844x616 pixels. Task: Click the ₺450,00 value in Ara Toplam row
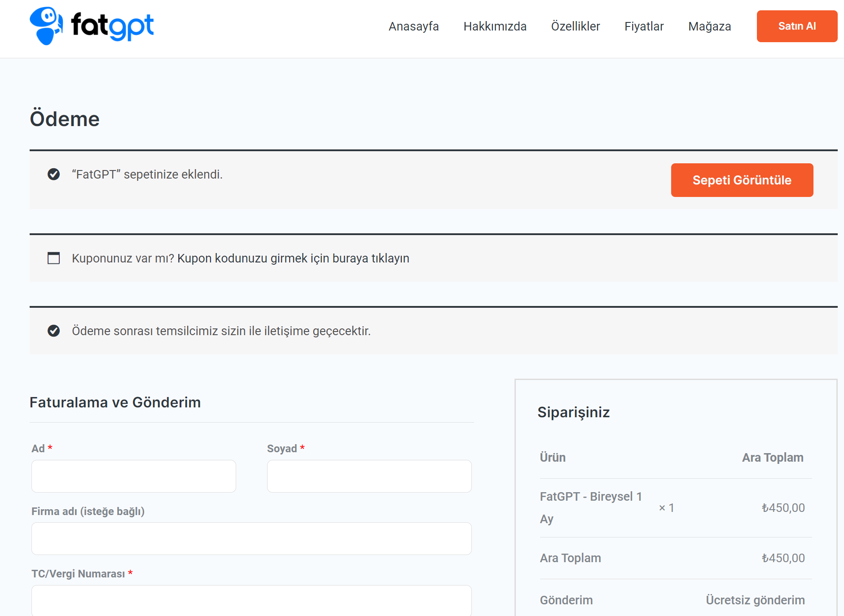783,558
